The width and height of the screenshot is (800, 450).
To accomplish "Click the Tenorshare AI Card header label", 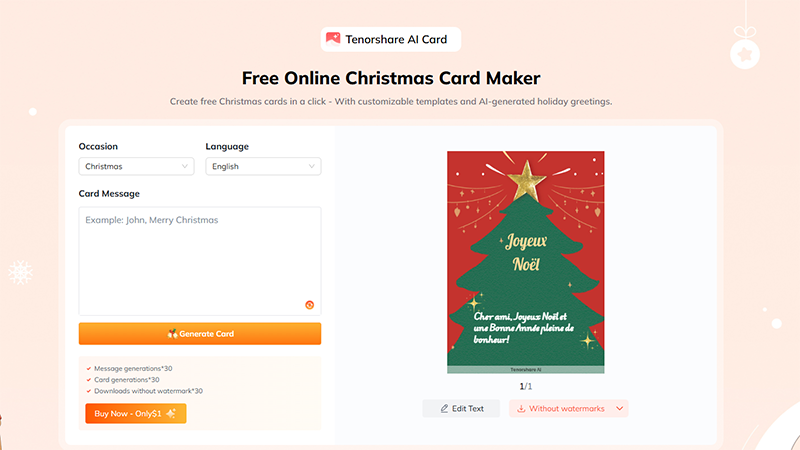I will click(x=396, y=39).
